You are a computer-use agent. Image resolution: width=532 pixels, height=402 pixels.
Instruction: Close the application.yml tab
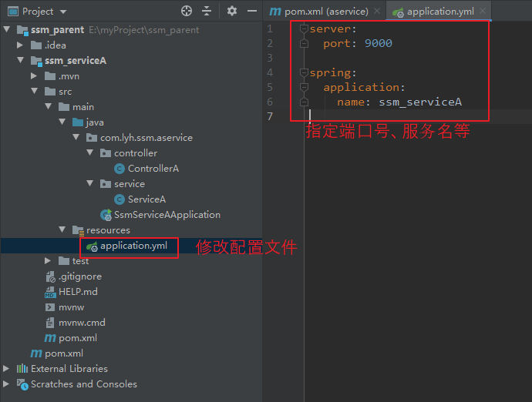(483, 12)
